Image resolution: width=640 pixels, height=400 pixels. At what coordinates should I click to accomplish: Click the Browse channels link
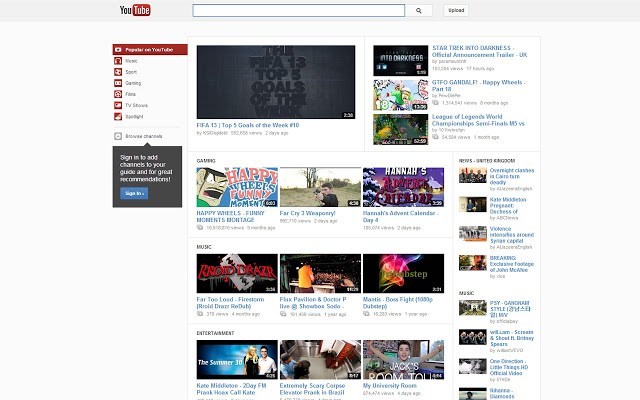pyautogui.click(x=144, y=136)
